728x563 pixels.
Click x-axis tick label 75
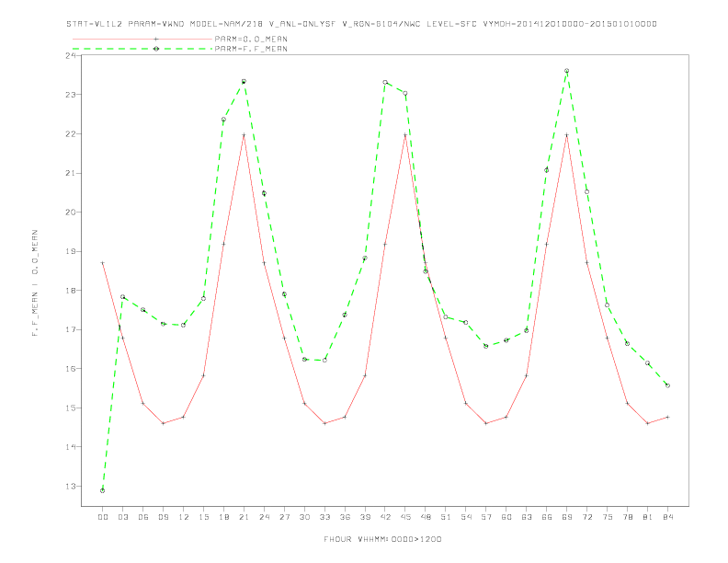[608, 517]
